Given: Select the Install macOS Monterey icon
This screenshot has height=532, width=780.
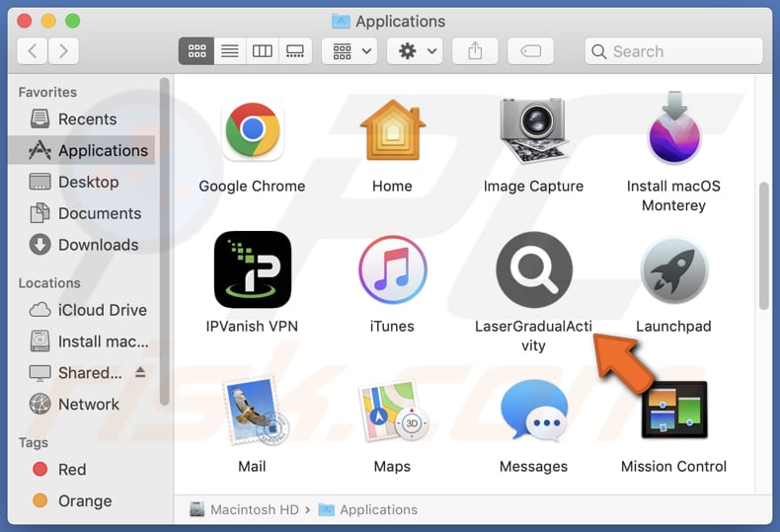Looking at the screenshot, I should (x=674, y=128).
